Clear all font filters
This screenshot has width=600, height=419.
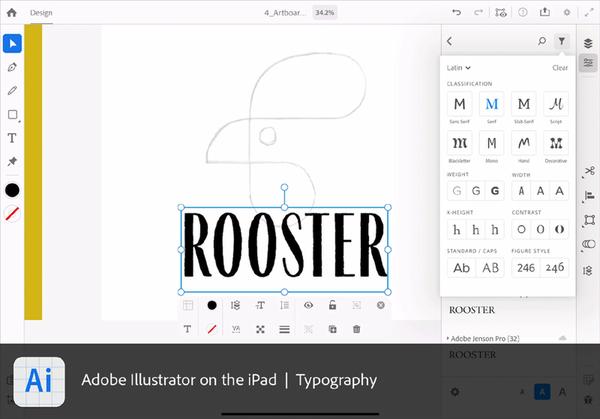coord(560,68)
